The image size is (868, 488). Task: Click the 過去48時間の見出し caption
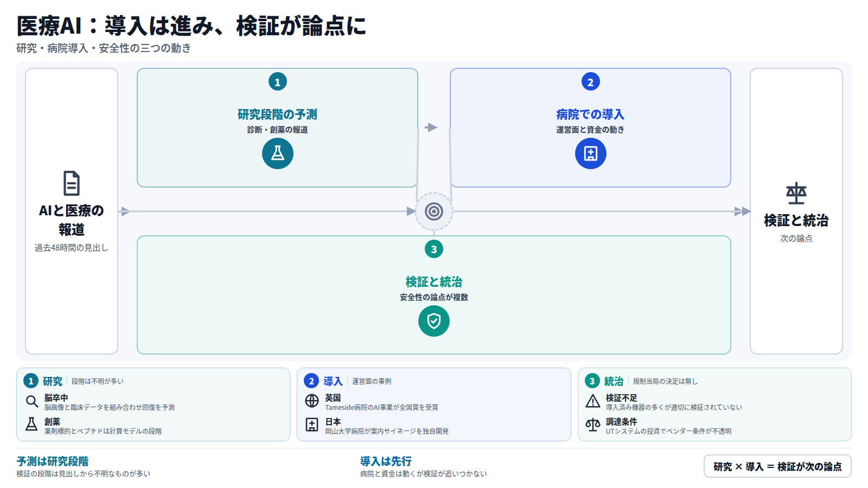pyautogui.click(x=72, y=248)
